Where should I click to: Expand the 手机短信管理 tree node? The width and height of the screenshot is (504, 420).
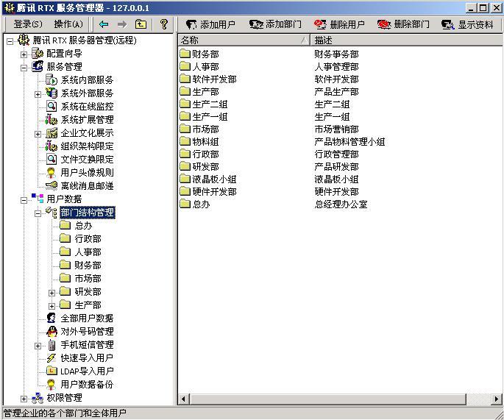[x=38, y=346]
